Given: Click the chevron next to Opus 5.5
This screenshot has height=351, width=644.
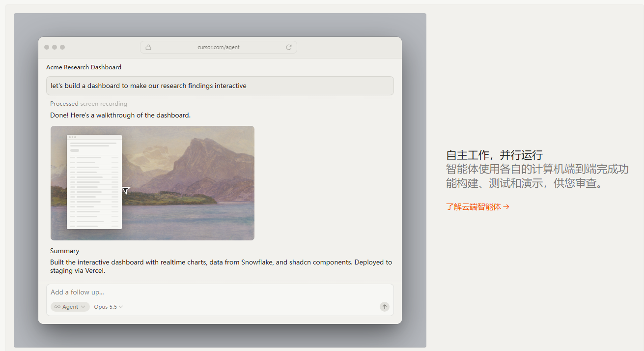Looking at the screenshot, I should (x=121, y=307).
